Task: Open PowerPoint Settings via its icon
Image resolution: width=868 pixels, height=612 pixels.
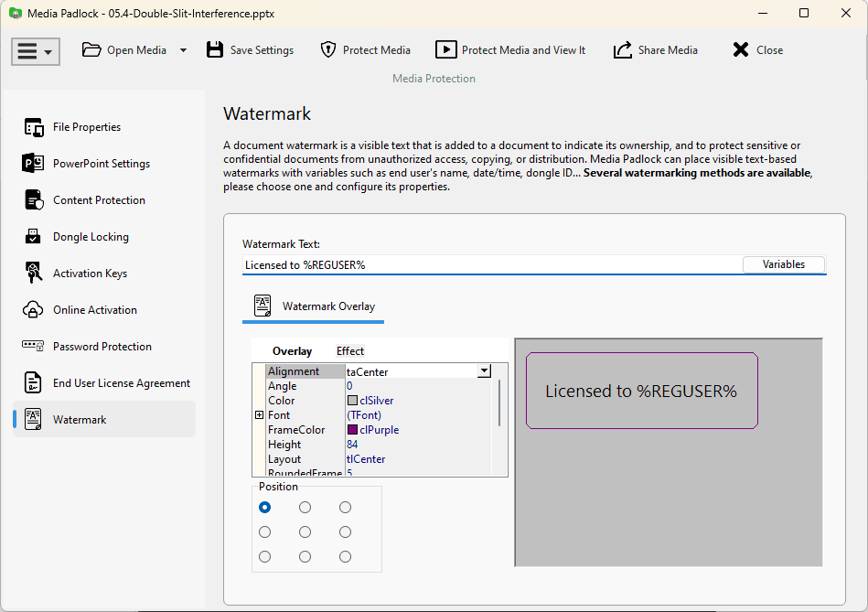Action: tap(34, 164)
